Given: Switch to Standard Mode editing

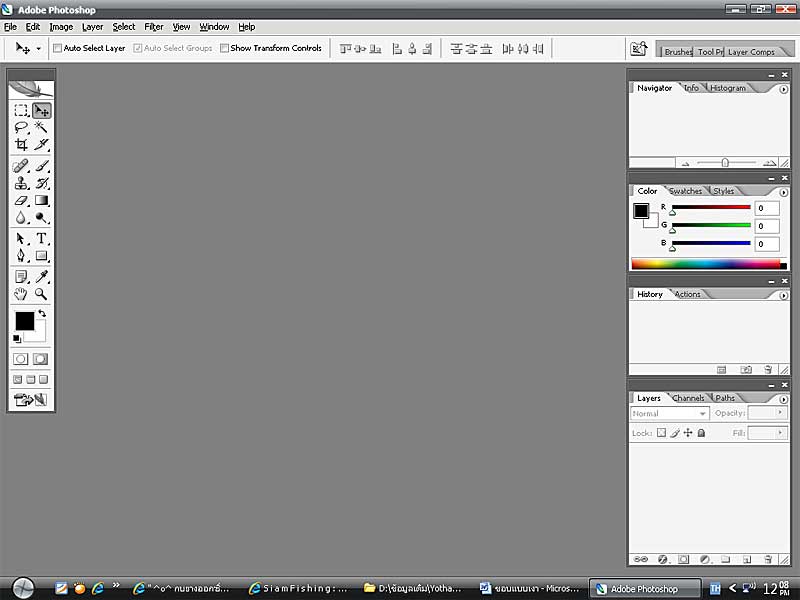Looking at the screenshot, I should (x=20, y=359).
